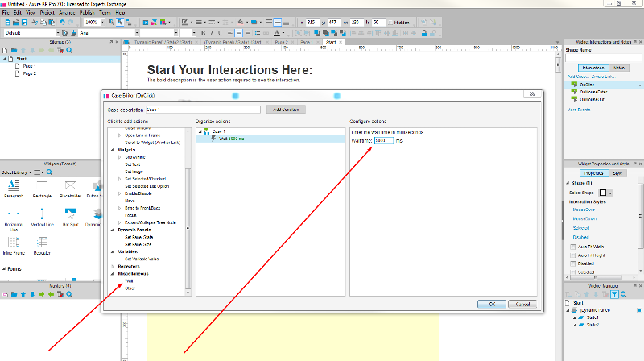The image size is (644, 361).
Task: Select the Inline Frame widget
Action: coord(14,246)
